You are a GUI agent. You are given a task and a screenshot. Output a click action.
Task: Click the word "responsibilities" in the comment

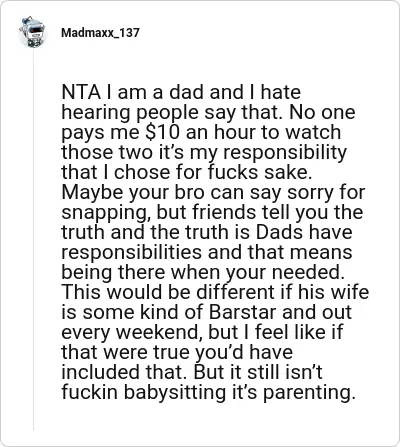pos(132,253)
